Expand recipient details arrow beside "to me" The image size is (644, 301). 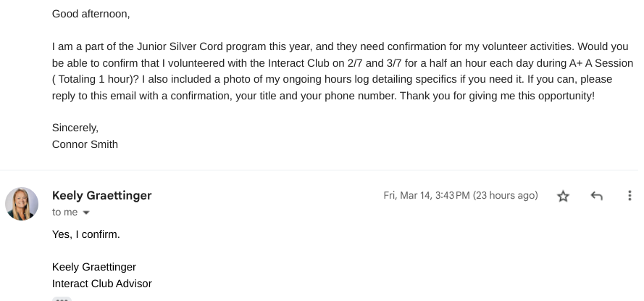(86, 213)
